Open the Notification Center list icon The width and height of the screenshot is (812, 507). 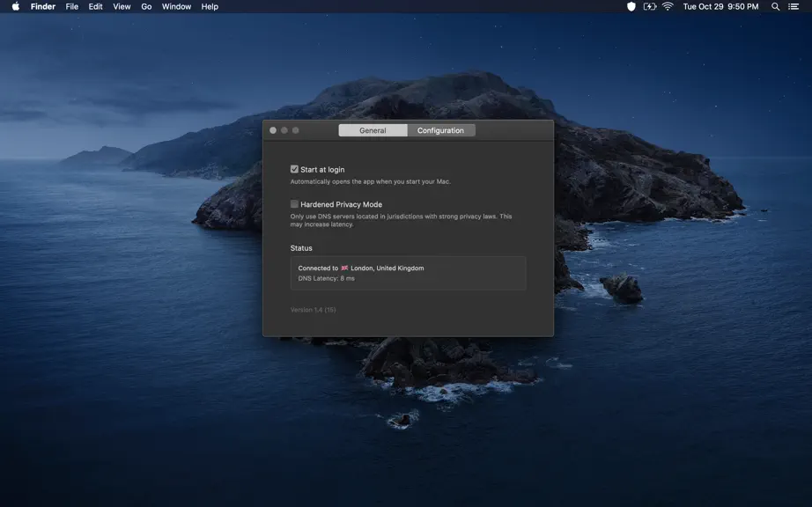[794, 7]
